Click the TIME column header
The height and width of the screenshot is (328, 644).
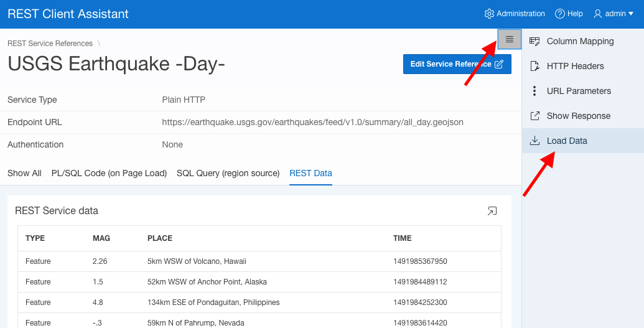pyautogui.click(x=402, y=238)
